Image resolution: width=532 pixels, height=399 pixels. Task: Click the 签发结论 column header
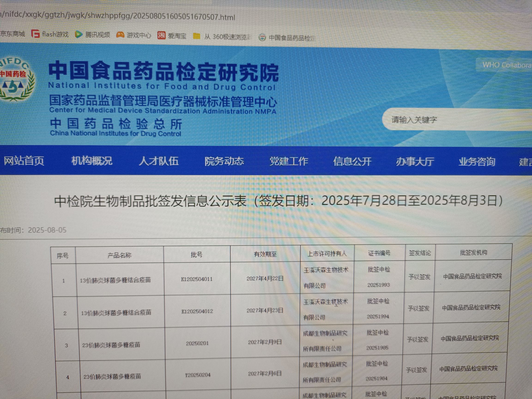point(420,253)
